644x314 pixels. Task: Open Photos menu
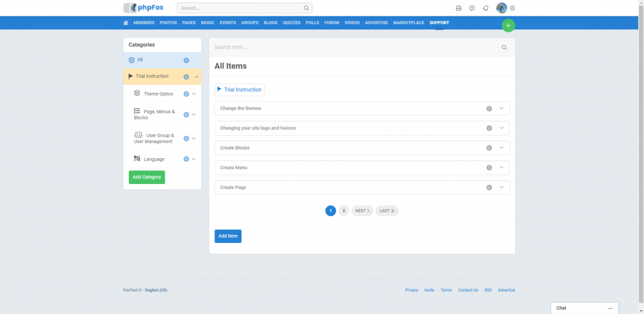(169, 23)
